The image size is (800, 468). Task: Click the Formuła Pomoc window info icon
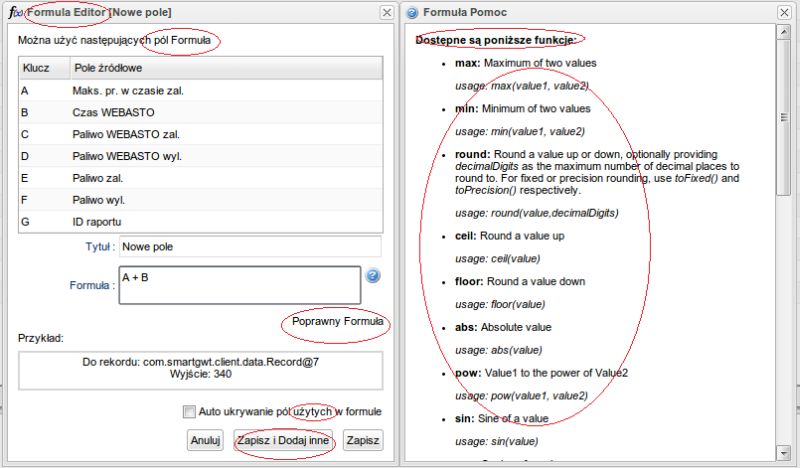pyautogui.click(x=412, y=12)
